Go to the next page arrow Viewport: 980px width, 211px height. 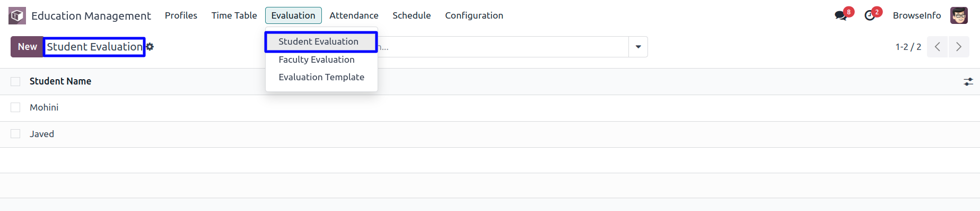(959, 47)
